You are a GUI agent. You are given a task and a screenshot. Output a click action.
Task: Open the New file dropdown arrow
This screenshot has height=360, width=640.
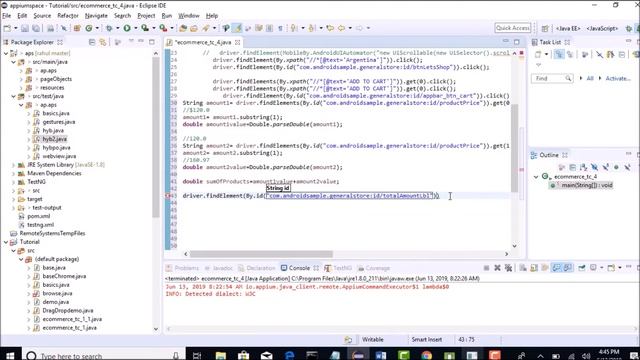point(16,28)
